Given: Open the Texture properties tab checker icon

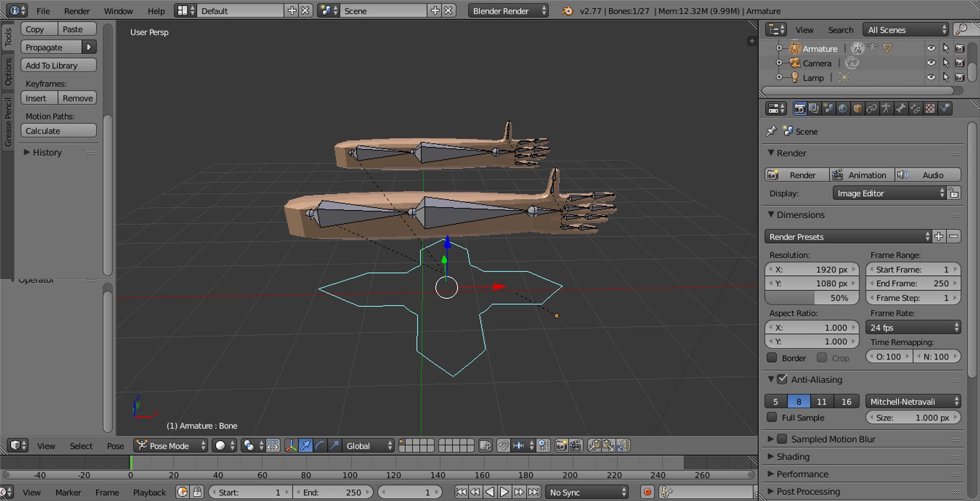Looking at the screenshot, I should pos(930,108).
